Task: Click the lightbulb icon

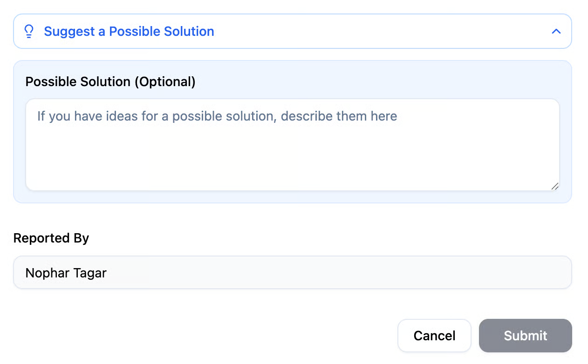Action: tap(29, 31)
